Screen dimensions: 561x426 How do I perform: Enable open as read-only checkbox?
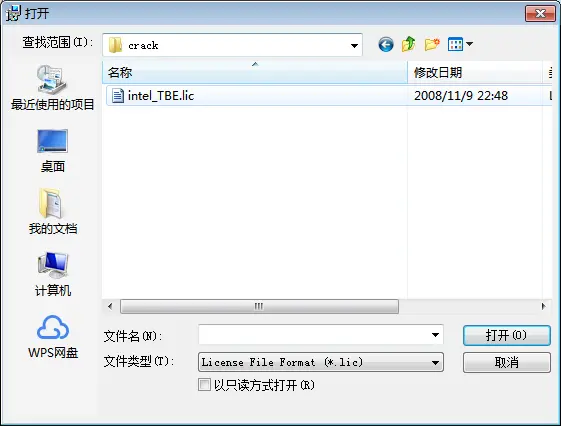[204, 385]
